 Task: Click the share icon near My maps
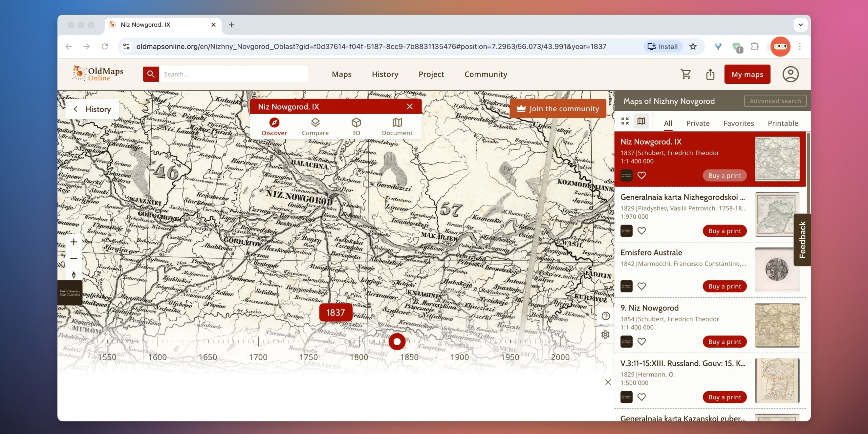pyautogui.click(x=710, y=74)
